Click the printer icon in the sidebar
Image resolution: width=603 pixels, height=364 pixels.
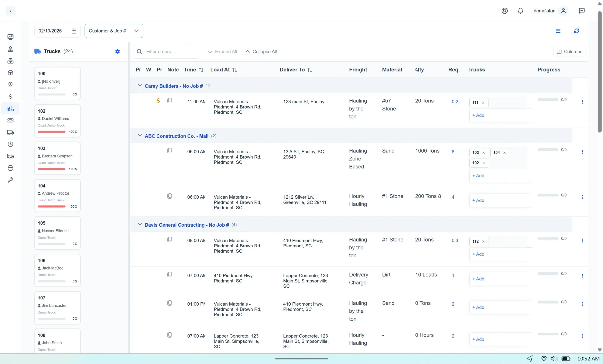pos(11,168)
